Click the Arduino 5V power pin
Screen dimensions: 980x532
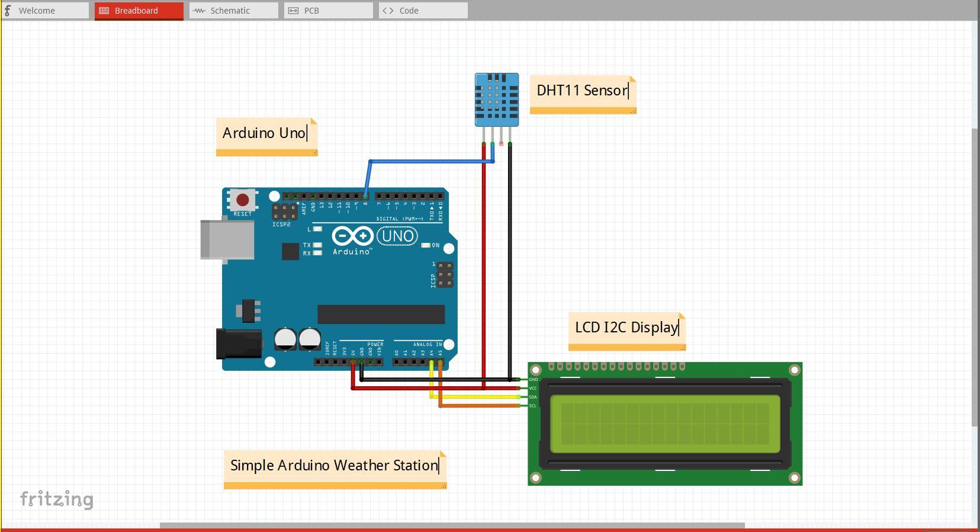tap(353, 361)
